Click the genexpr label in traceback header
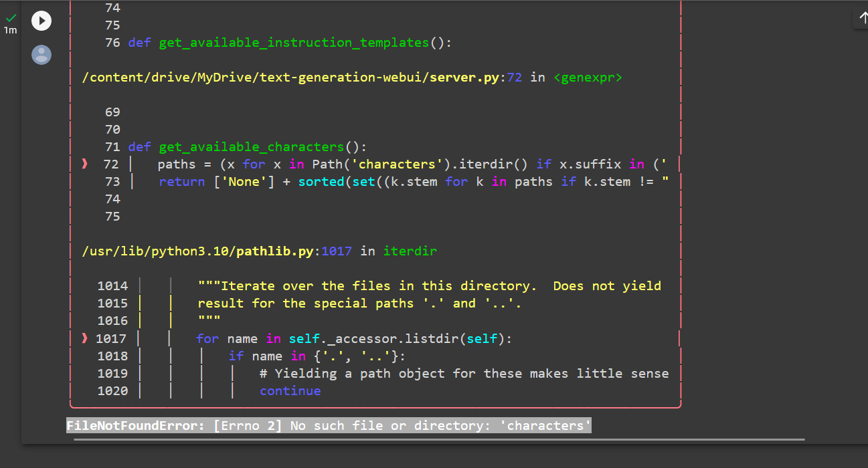Viewport: 868px width, 468px height. click(587, 77)
